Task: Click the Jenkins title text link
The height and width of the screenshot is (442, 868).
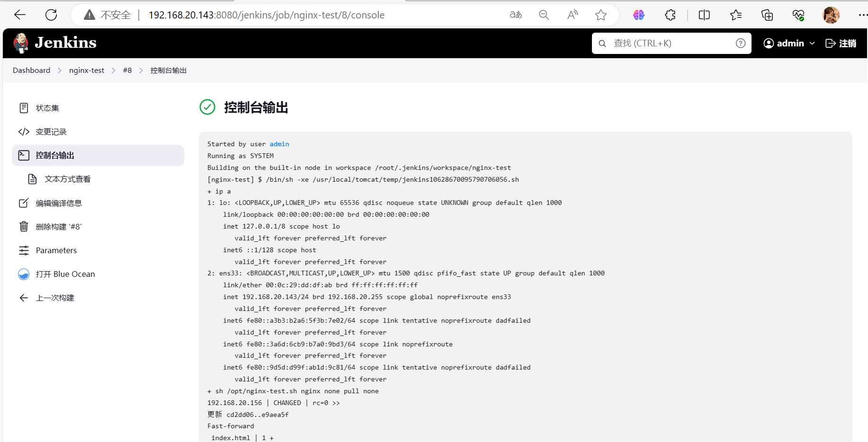Action: tap(65, 43)
